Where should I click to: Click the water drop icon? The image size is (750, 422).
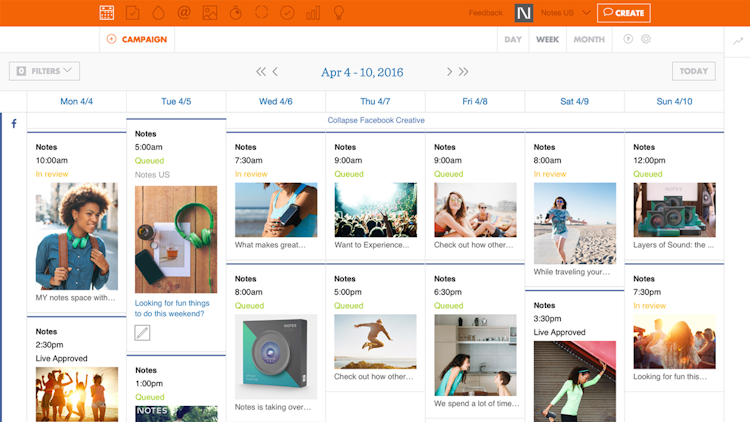coord(158,13)
